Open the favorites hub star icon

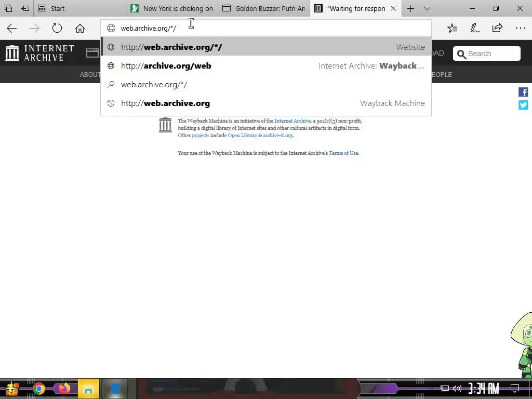tap(453, 28)
